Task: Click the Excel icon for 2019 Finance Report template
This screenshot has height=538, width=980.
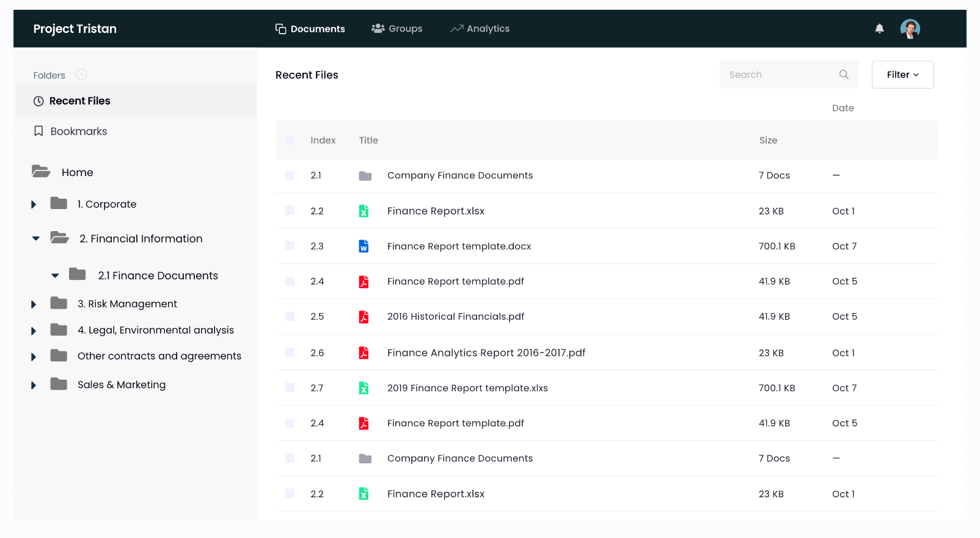Action: tap(364, 388)
